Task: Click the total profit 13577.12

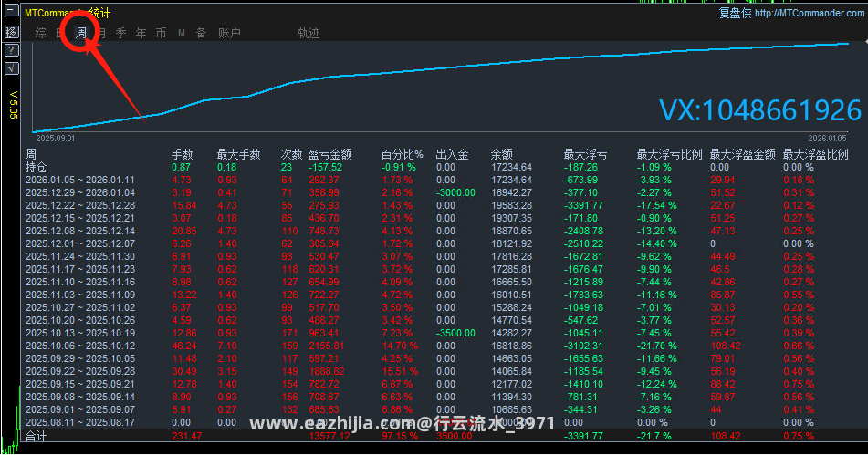Action: (329, 436)
